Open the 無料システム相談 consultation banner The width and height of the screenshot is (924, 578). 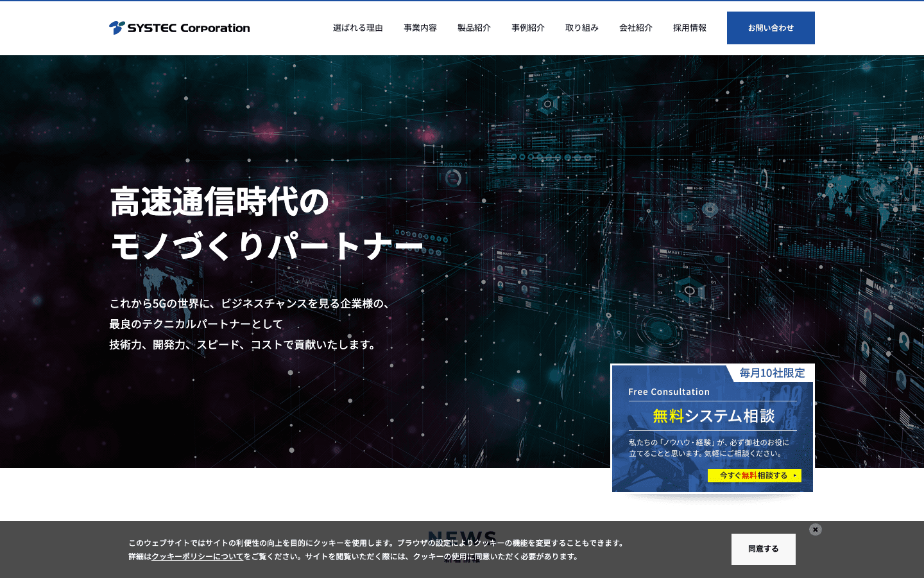pos(712,428)
